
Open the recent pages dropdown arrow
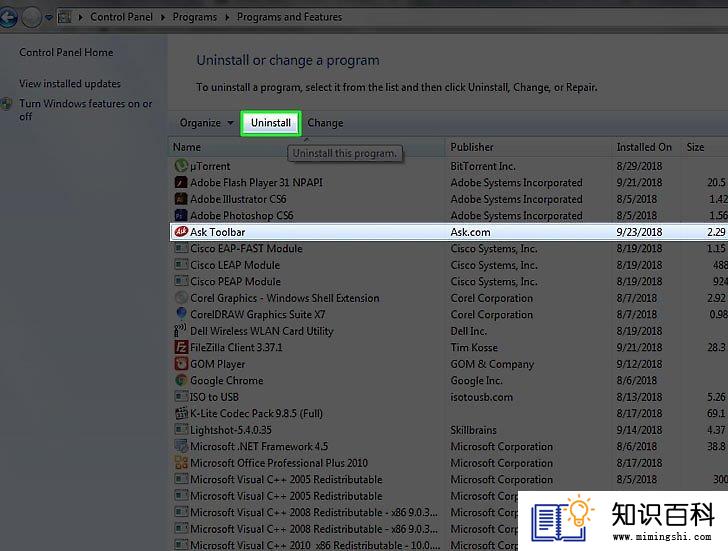[48, 18]
